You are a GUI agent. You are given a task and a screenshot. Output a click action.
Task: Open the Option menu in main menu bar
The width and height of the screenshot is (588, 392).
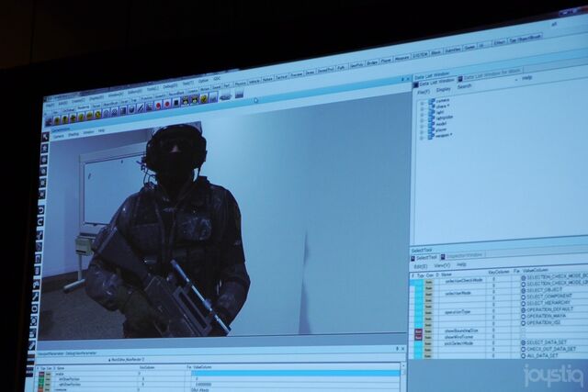click(x=203, y=81)
